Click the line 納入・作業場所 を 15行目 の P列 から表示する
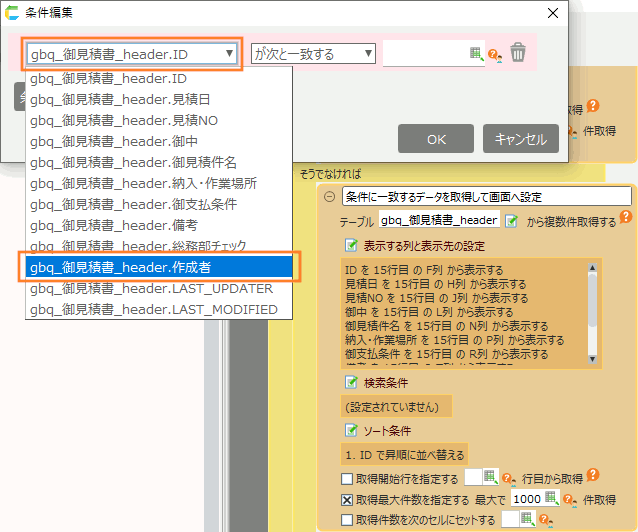Screen dimensions: 638x532 (x=454, y=340)
